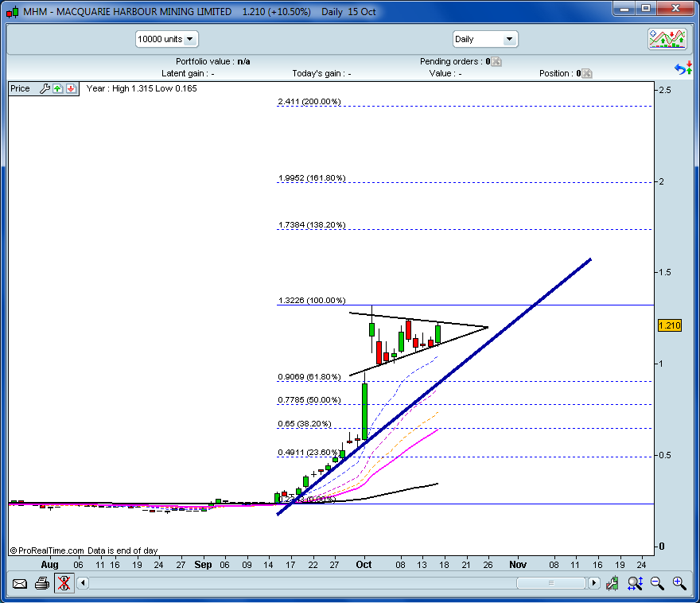Send chart by email envelope icon
The image size is (700, 603).
(20, 583)
